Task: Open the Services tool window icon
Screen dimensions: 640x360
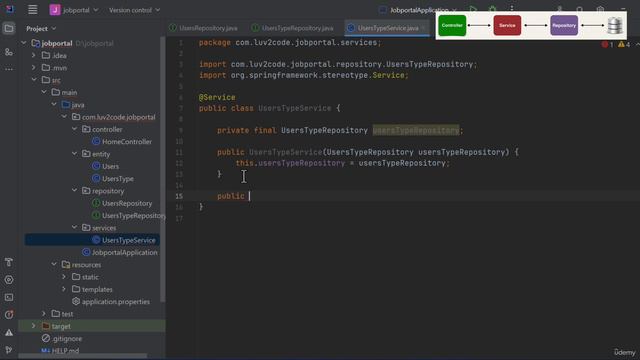Action: point(9,280)
